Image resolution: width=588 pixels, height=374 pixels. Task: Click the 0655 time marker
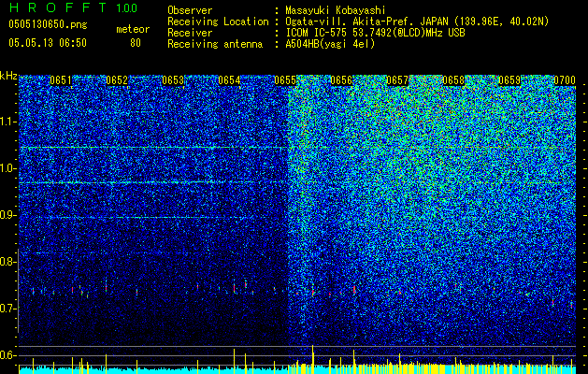pos(285,80)
